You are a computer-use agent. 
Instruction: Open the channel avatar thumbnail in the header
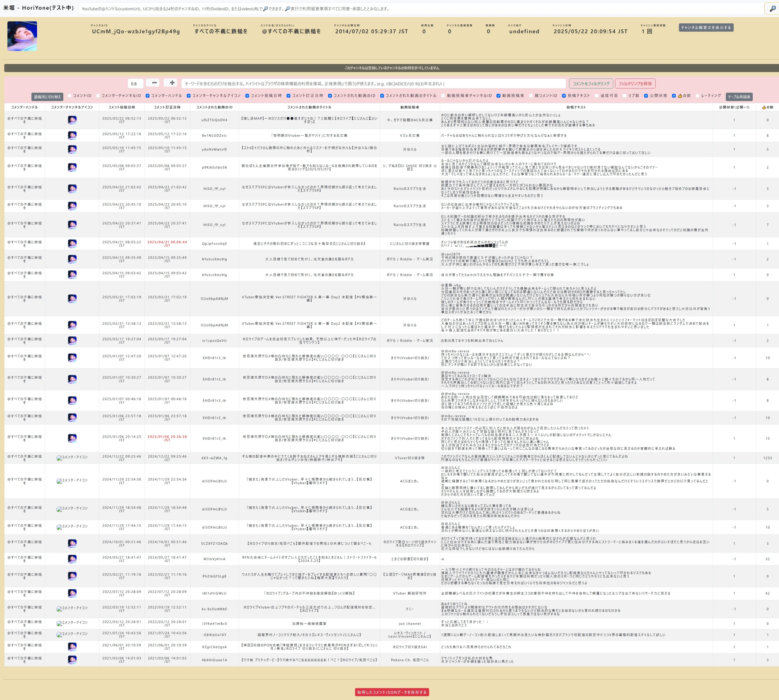click(22, 36)
